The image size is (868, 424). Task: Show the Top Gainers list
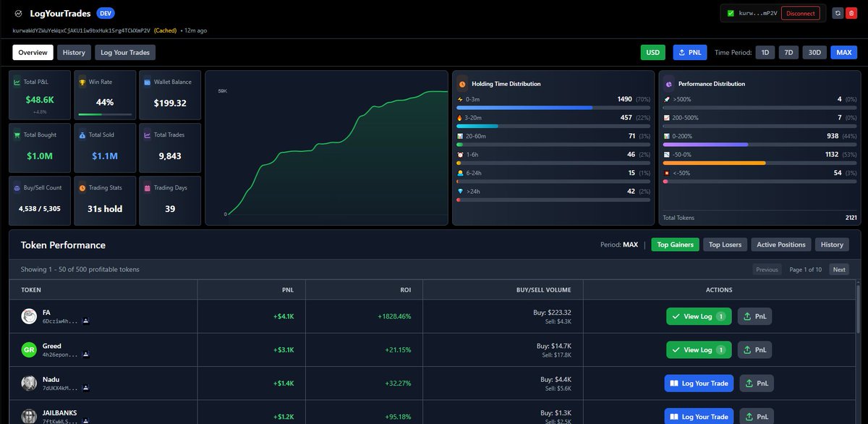[x=676, y=245]
